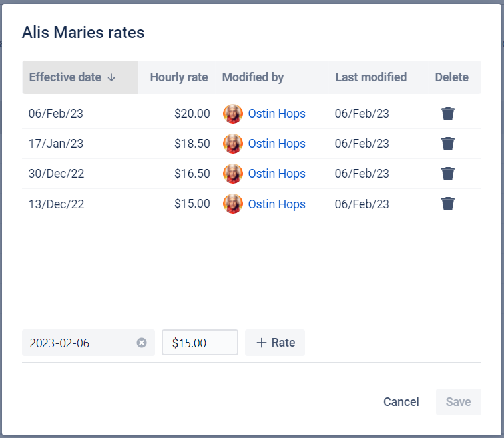Viewport: 504px width, 438px height.
Task: Open Ostin Hops avatar in $18.50 row
Action: 233,144
